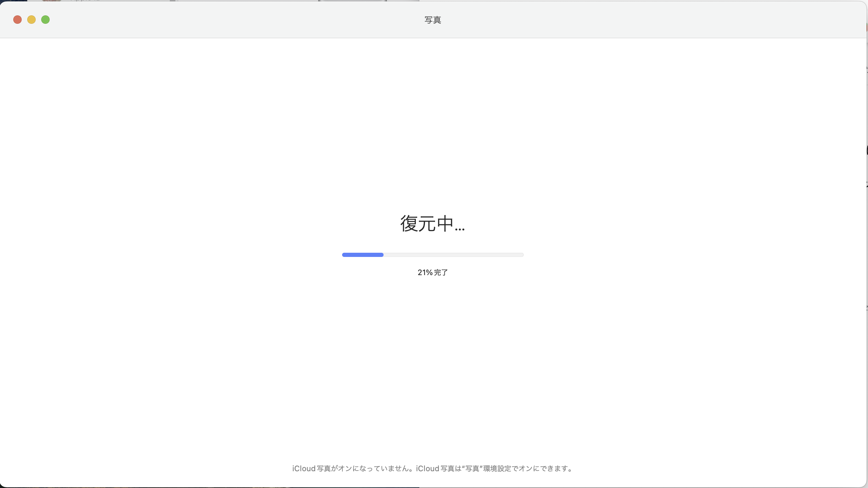Click the gray unfilled progress bar track
The image size is (868, 488).
(453, 255)
